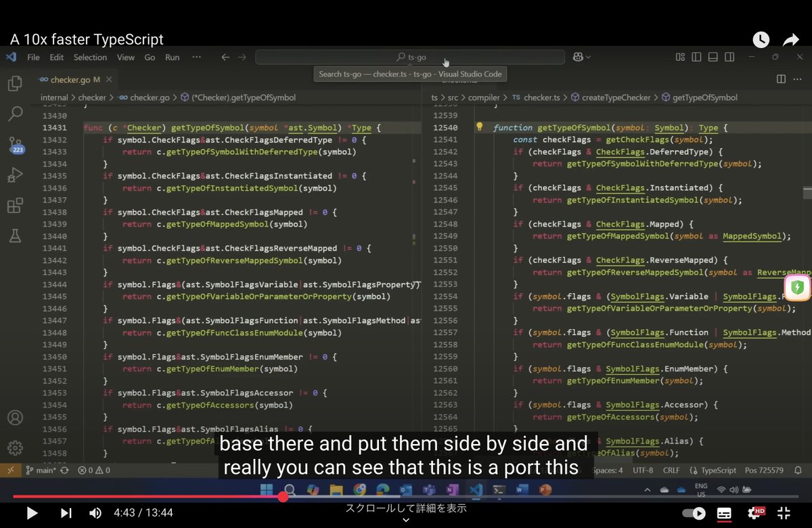Click the ts-go command center search box
This screenshot has height=528, width=812.
[x=411, y=58]
